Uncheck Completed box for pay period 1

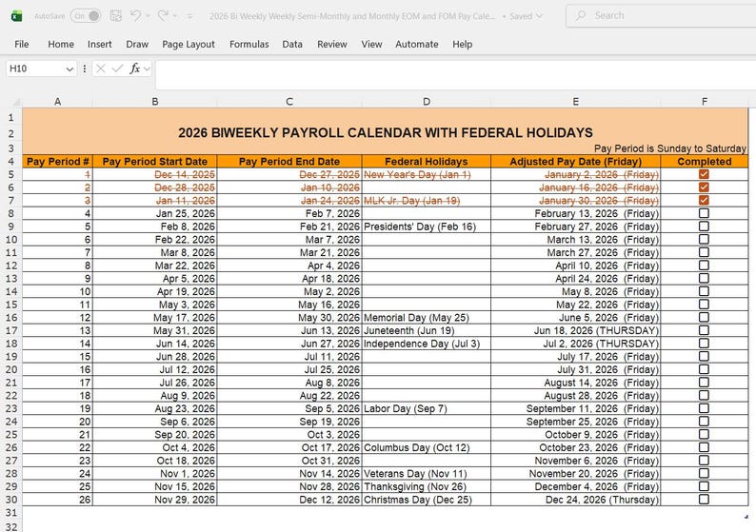pyautogui.click(x=704, y=174)
